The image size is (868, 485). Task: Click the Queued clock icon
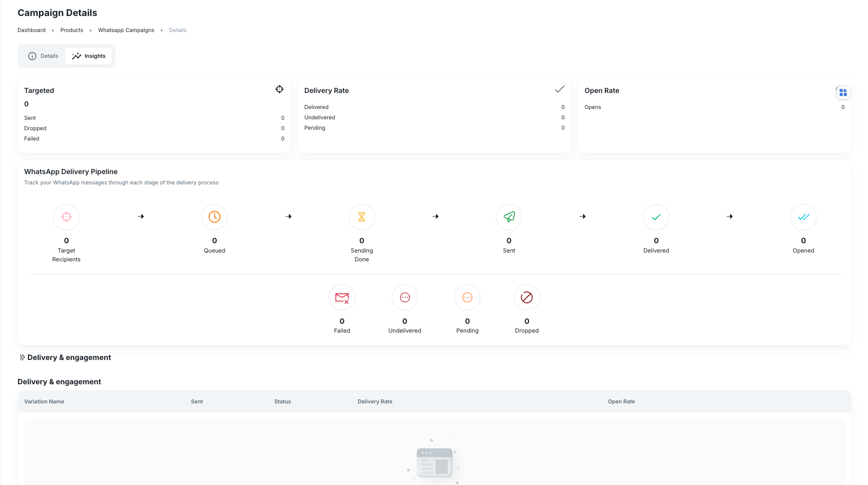coord(215,217)
